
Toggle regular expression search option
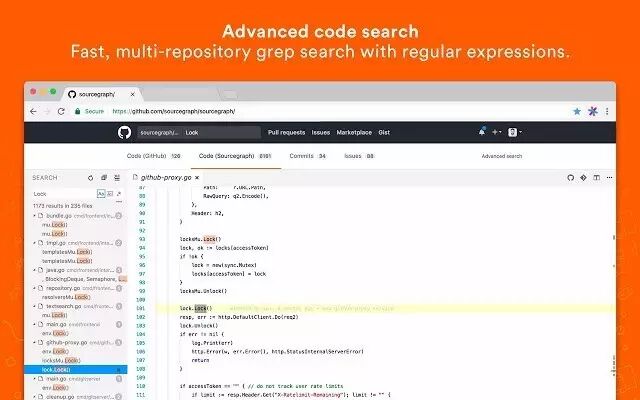(x=119, y=193)
